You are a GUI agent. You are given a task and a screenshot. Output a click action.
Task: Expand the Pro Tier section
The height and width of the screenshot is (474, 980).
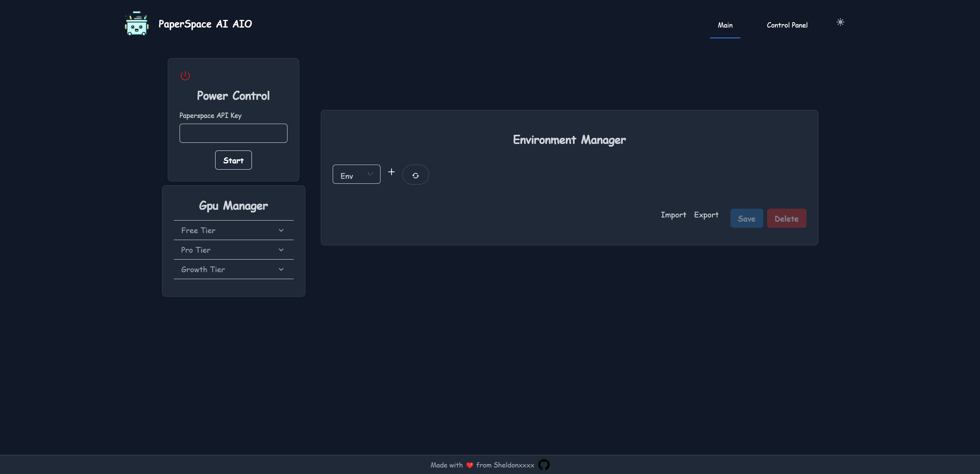[234, 250]
